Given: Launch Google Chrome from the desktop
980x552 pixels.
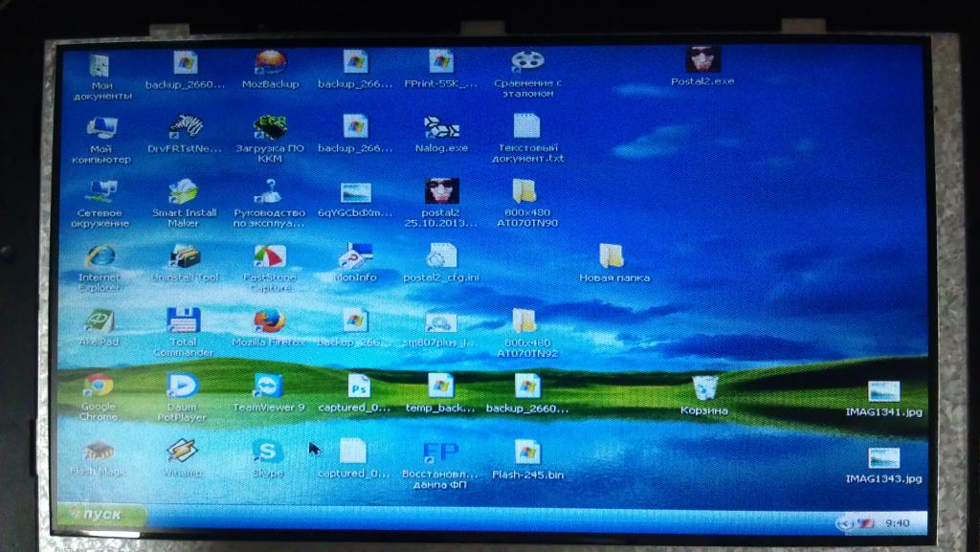Looking at the screenshot, I should pyautogui.click(x=99, y=386).
